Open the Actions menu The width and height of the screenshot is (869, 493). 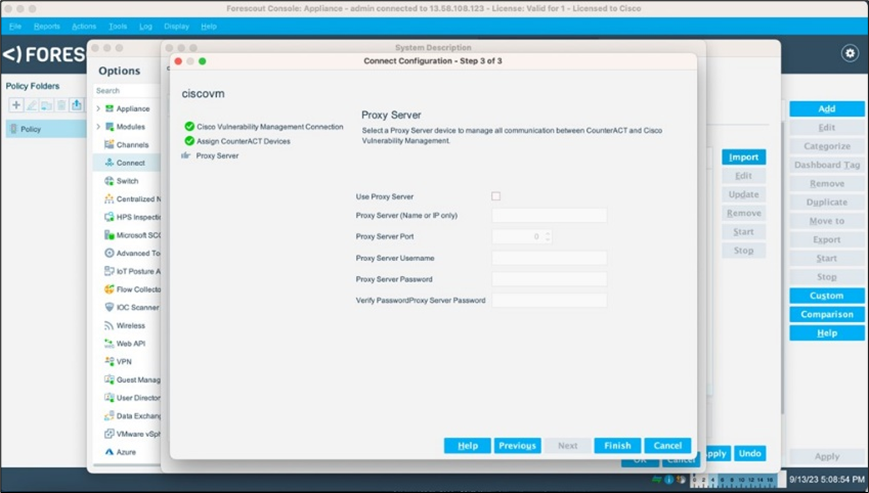tap(84, 26)
